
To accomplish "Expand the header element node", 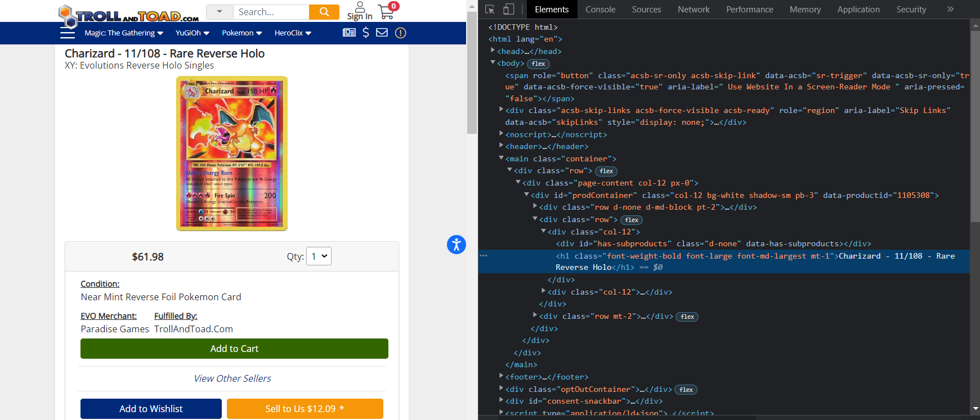I will (501, 146).
